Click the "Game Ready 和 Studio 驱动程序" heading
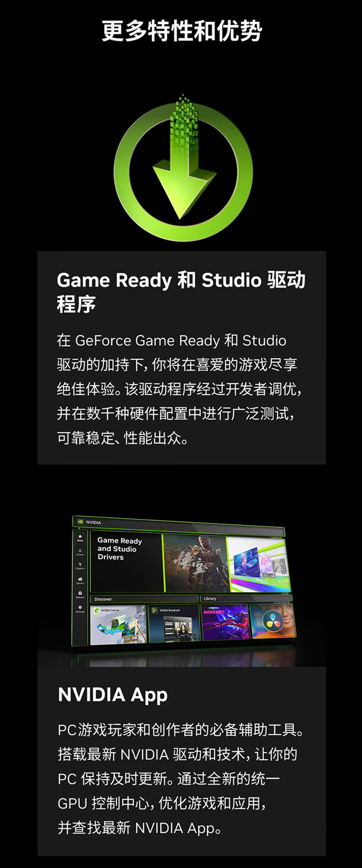The height and width of the screenshot is (868, 362). (x=181, y=292)
